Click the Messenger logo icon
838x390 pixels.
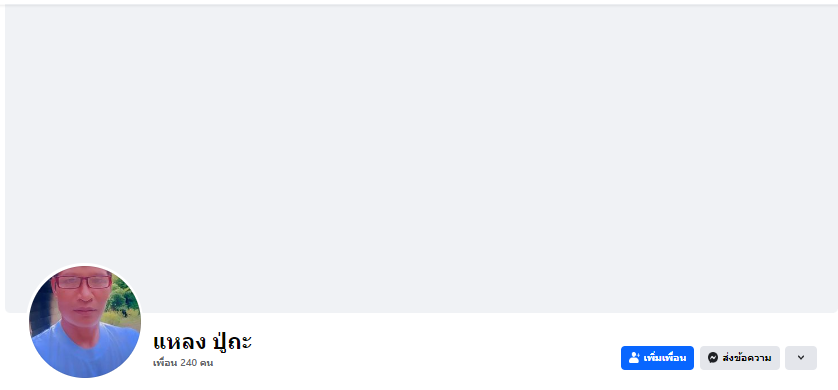tap(712, 357)
